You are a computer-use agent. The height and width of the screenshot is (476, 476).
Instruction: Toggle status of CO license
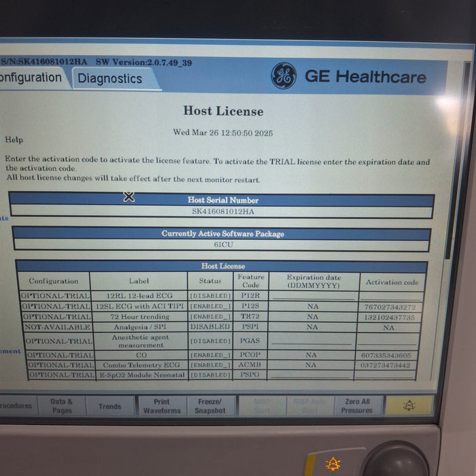pos(210,355)
